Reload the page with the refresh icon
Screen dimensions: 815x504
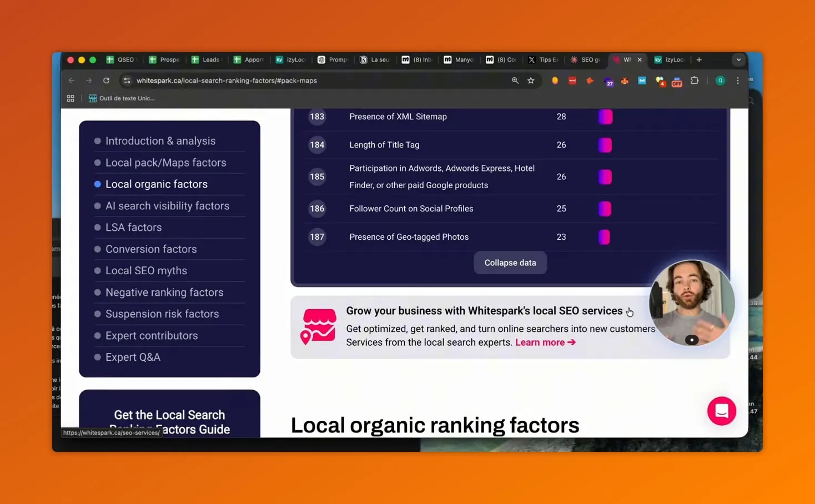tap(106, 80)
